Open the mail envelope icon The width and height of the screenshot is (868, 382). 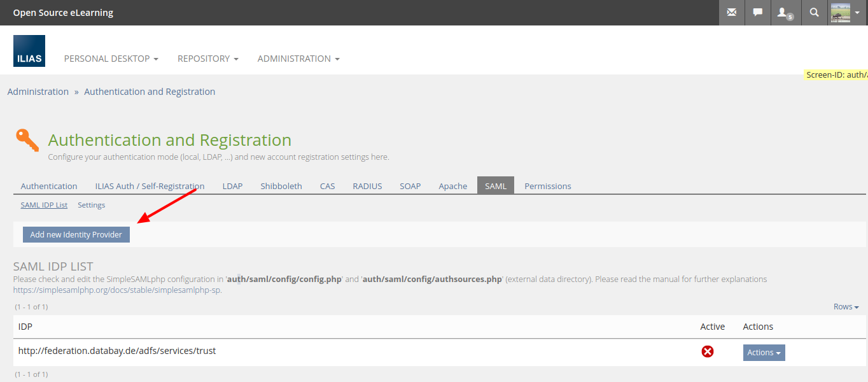(732, 12)
